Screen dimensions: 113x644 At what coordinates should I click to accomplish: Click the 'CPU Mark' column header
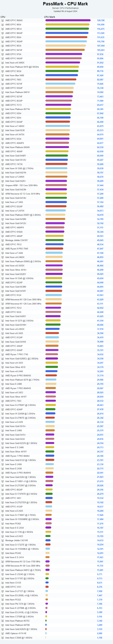coord(49,17)
